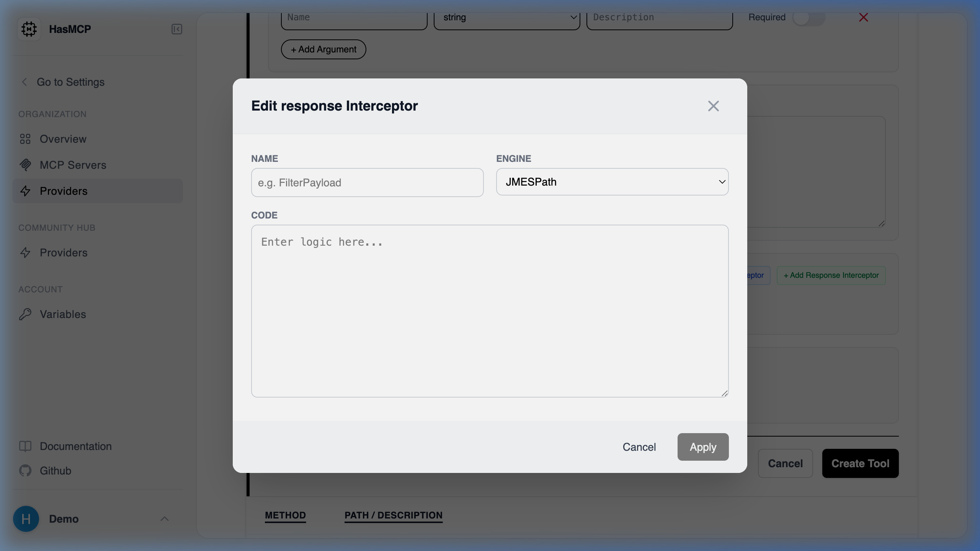Open the Engine dropdown showing JMESPath
The width and height of the screenshot is (980, 551).
612,182
